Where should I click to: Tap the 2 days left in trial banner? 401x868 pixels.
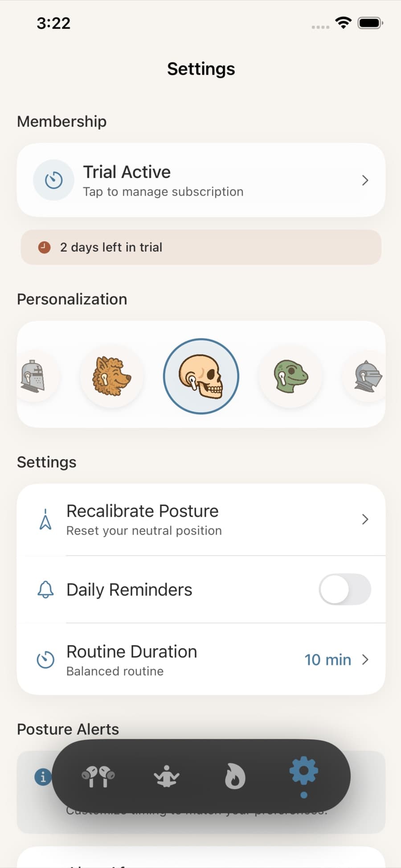coord(201,247)
